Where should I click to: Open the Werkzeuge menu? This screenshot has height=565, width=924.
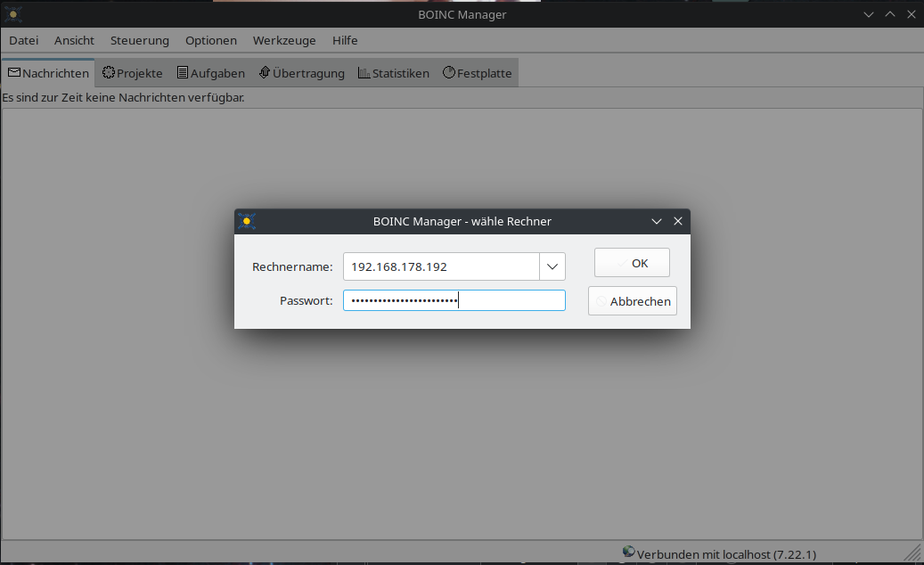tap(284, 40)
